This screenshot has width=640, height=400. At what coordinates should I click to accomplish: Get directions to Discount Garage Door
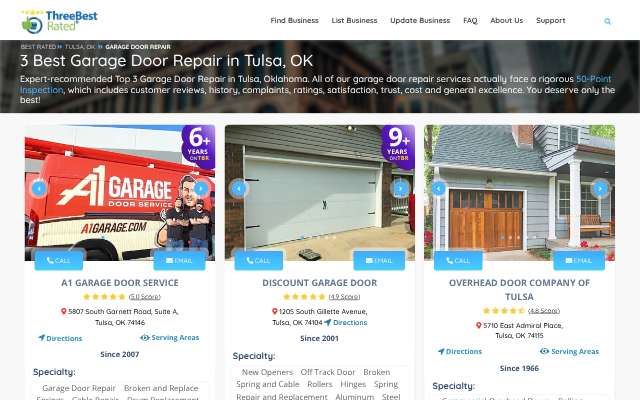pyautogui.click(x=346, y=322)
